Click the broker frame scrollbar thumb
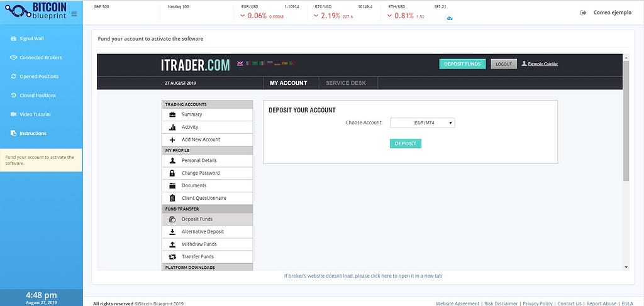Screen dimensions: 644x306 pos(626,121)
